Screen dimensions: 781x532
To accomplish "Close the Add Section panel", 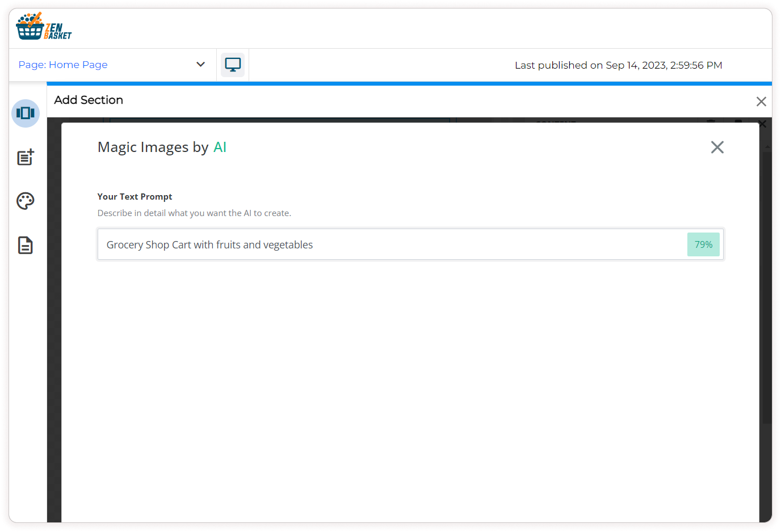I will [761, 102].
